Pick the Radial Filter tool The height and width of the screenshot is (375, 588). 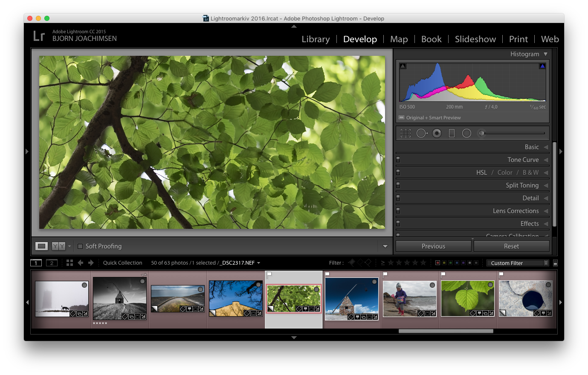click(466, 133)
